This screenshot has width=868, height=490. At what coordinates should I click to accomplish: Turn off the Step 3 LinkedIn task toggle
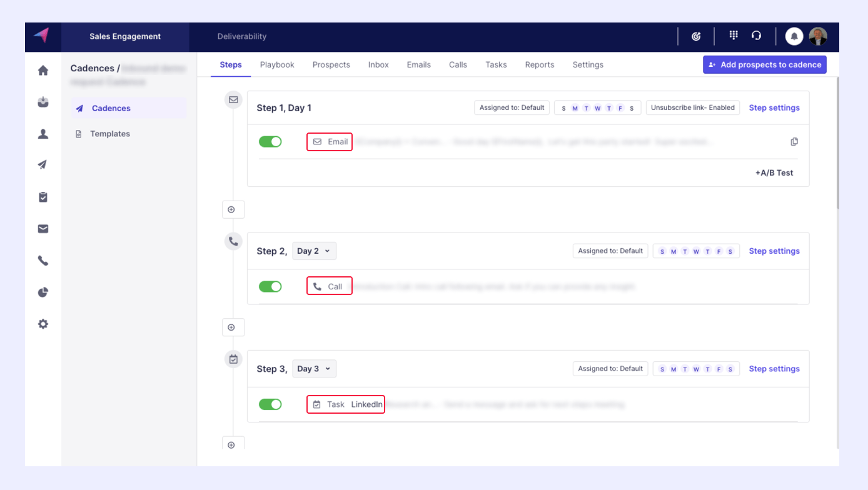point(270,404)
